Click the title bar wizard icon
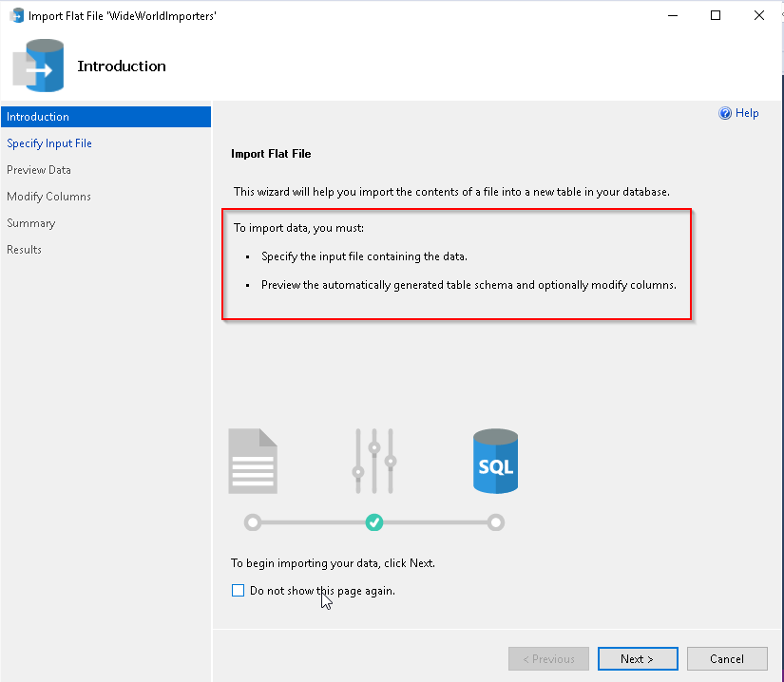 (x=16, y=15)
